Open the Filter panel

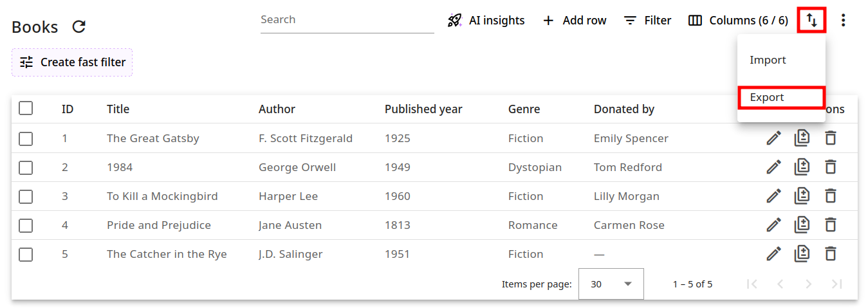(648, 21)
